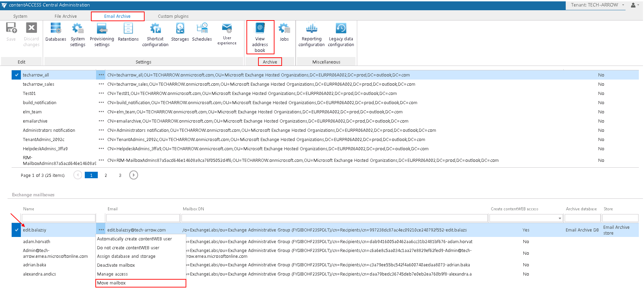Uncheck the edit.balazsy row checkbox
The image size is (644, 295).
pos(16,230)
